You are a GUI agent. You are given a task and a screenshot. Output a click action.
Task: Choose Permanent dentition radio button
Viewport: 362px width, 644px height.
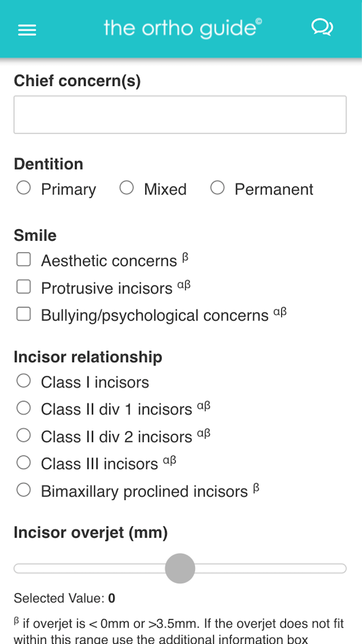[217, 188]
